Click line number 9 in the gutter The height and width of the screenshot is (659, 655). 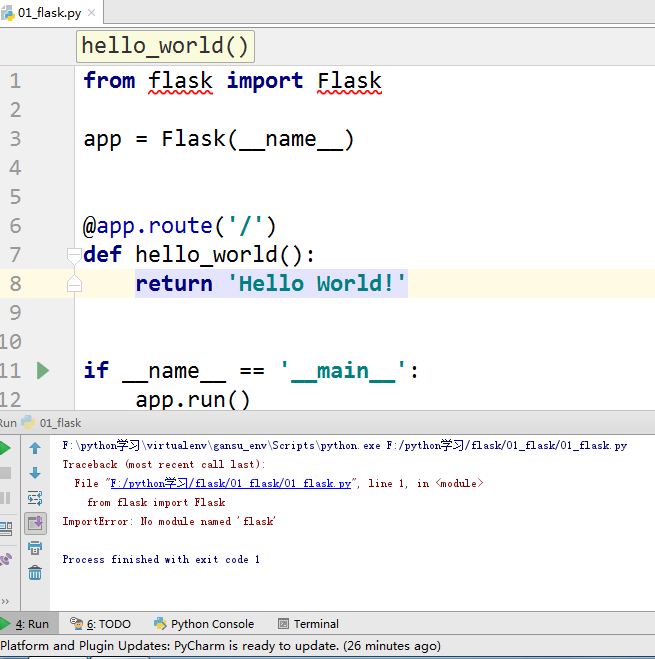(x=15, y=313)
